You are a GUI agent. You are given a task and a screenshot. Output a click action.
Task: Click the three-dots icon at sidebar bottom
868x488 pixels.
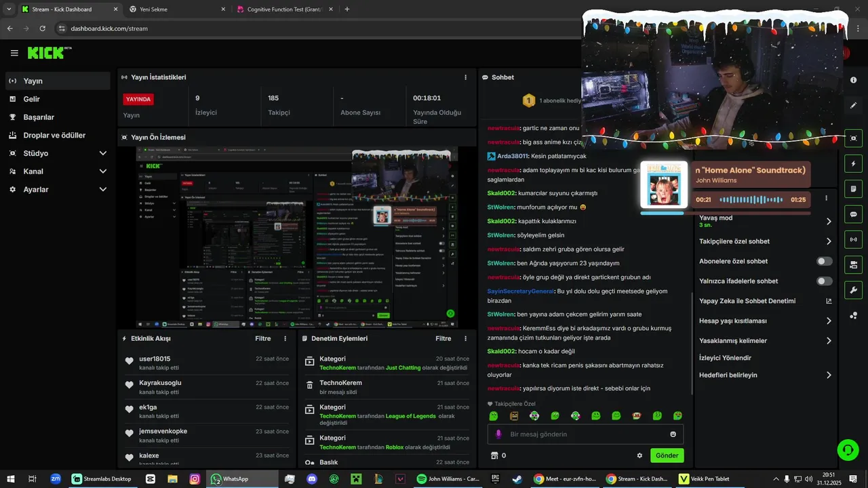click(853, 316)
